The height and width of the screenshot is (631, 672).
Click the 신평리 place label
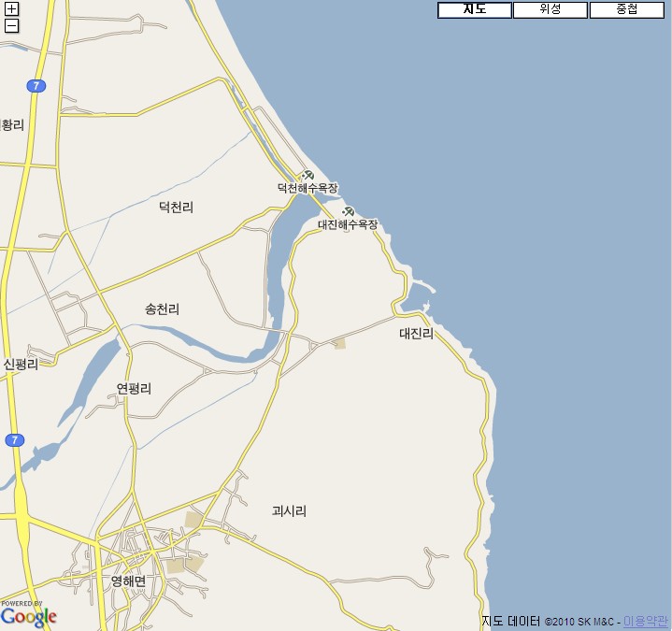pyautogui.click(x=21, y=365)
